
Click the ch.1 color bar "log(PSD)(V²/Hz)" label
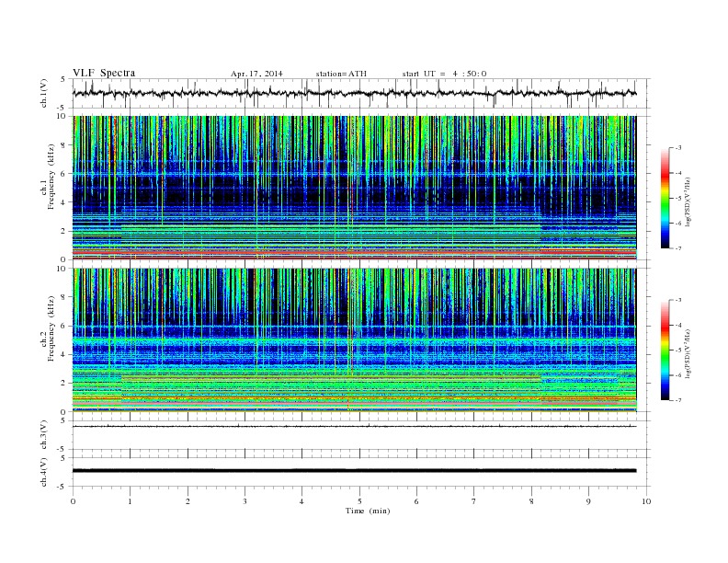[x=688, y=201]
